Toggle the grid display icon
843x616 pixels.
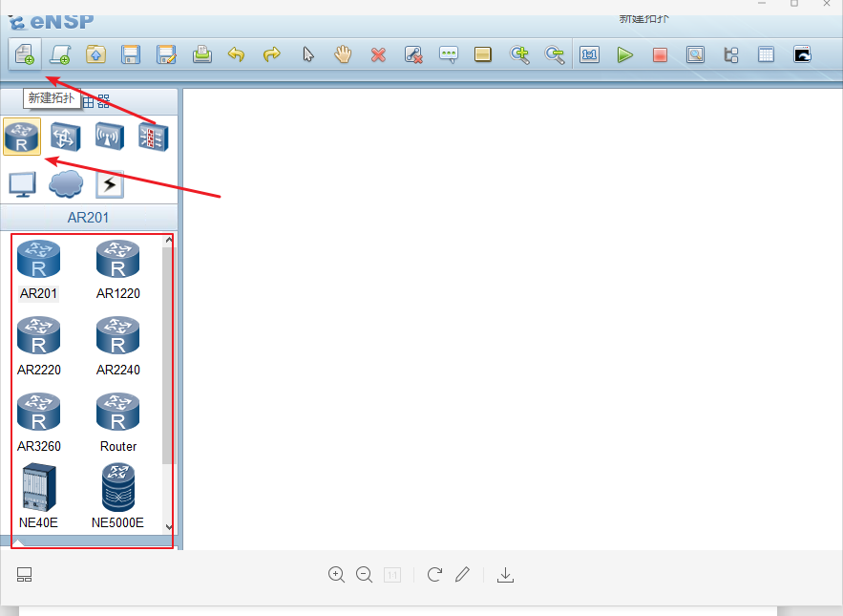(766, 54)
